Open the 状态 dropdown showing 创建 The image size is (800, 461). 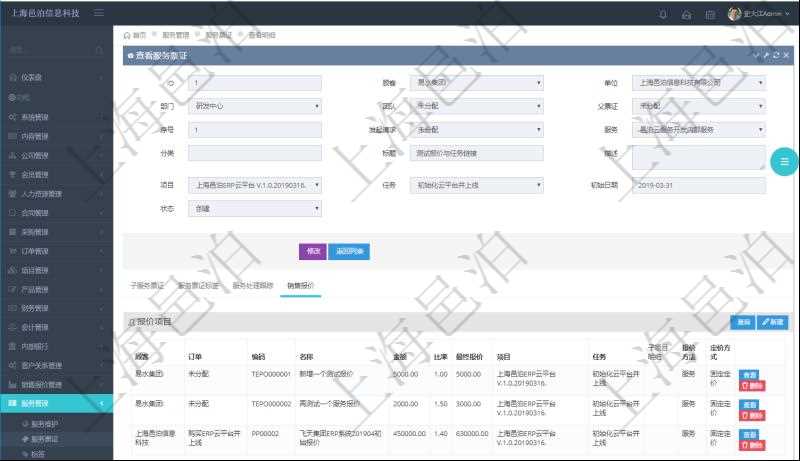click(254, 209)
